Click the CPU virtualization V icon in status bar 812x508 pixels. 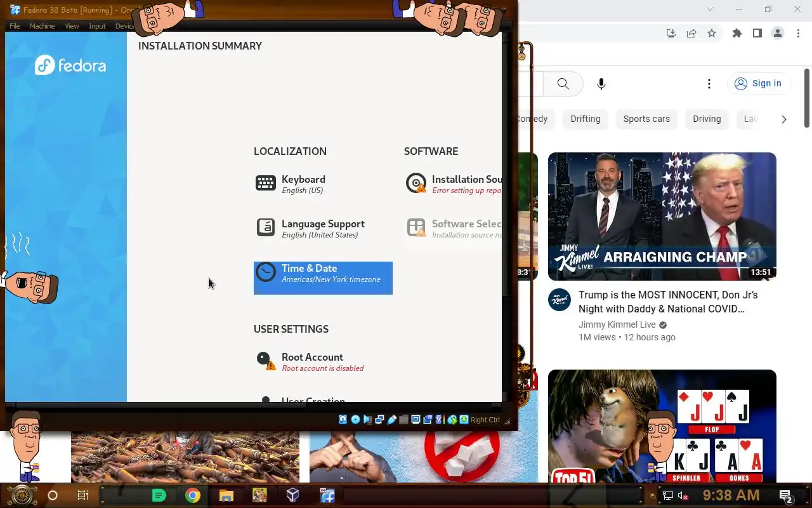tap(439, 420)
